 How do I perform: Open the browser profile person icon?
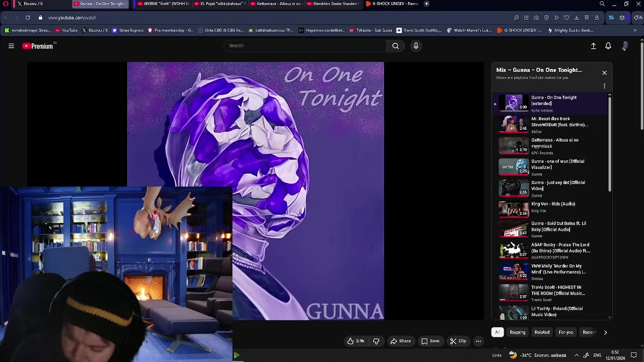pos(597,18)
